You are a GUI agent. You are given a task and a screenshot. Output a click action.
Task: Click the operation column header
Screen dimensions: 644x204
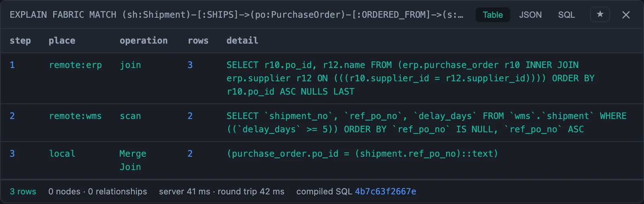pos(143,40)
